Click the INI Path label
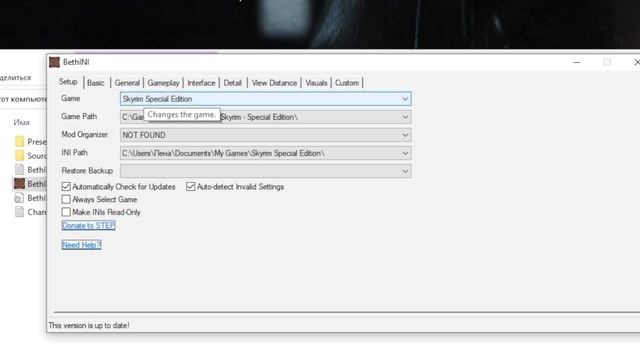Viewport: 640px width, 360px height. [74, 153]
